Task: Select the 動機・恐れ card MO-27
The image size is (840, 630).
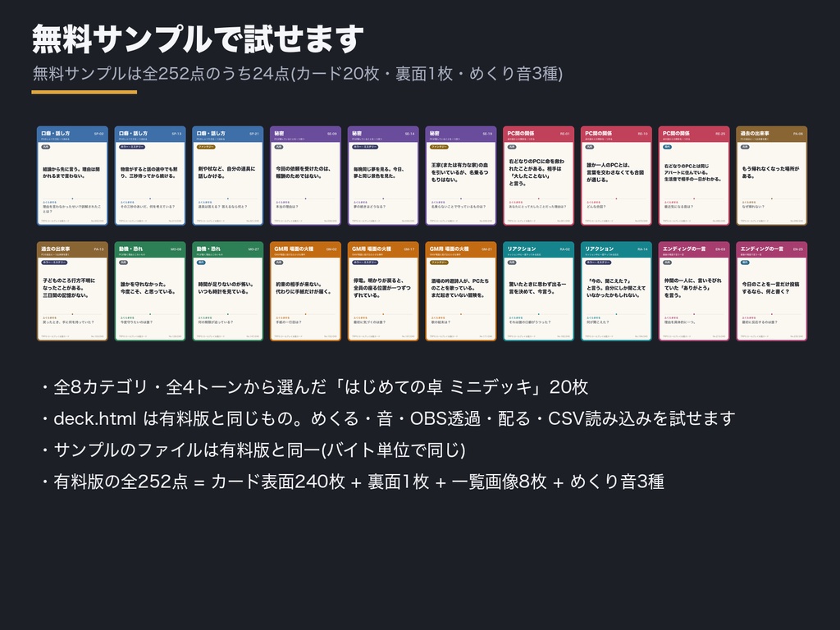Action: coord(228,291)
